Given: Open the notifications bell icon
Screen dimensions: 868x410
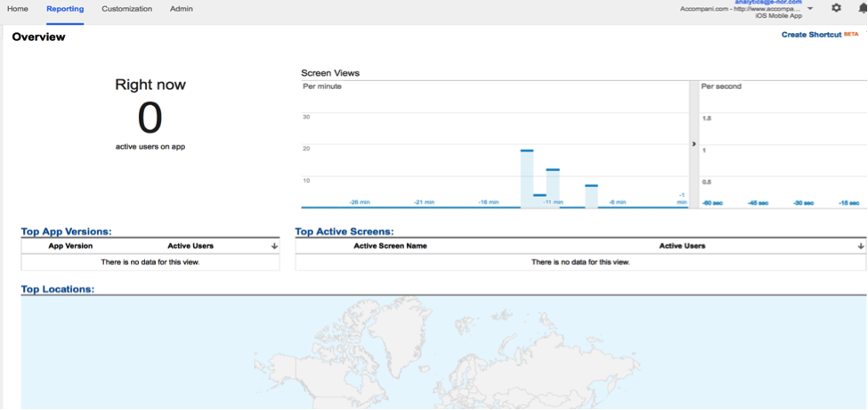Looking at the screenshot, I should point(863,8).
